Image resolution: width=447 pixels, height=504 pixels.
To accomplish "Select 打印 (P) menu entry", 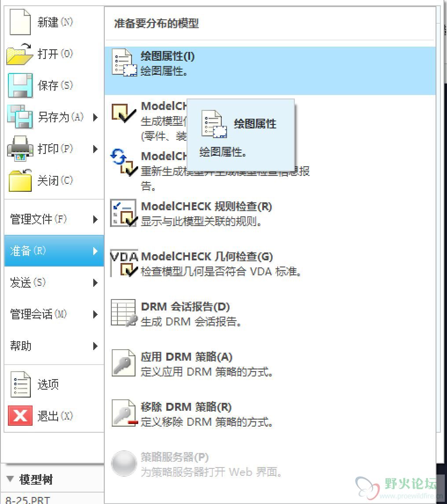I will (x=55, y=149).
